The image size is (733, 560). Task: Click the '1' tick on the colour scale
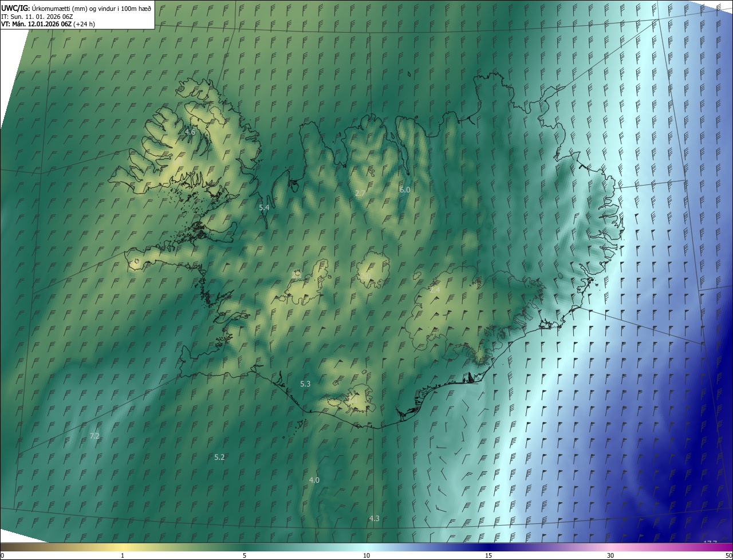pos(123,556)
